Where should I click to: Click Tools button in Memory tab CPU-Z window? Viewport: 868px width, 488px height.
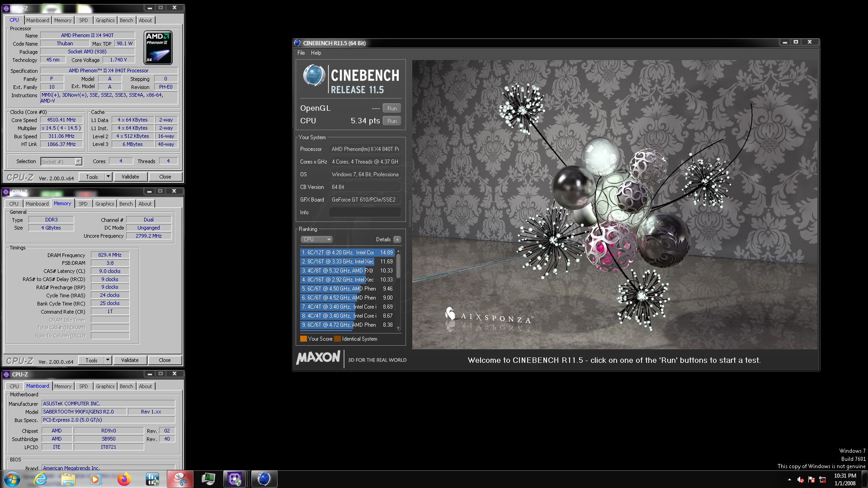(91, 360)
